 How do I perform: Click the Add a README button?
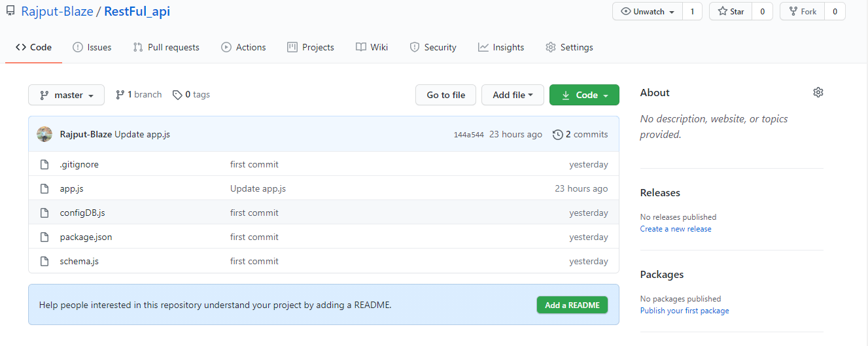pos(572,305)
